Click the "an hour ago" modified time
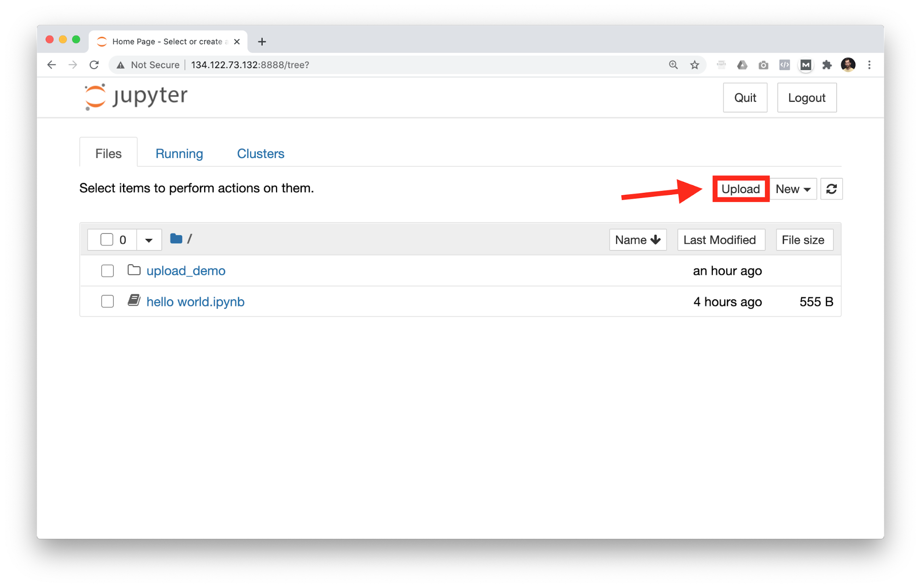921x588 pixels. [x=727, y=271]
